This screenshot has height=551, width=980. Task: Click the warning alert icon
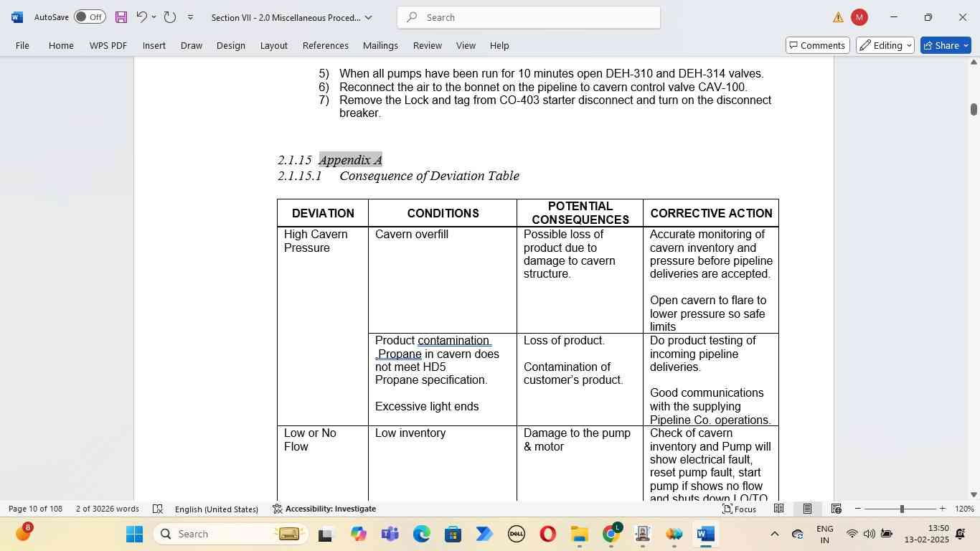838,17
